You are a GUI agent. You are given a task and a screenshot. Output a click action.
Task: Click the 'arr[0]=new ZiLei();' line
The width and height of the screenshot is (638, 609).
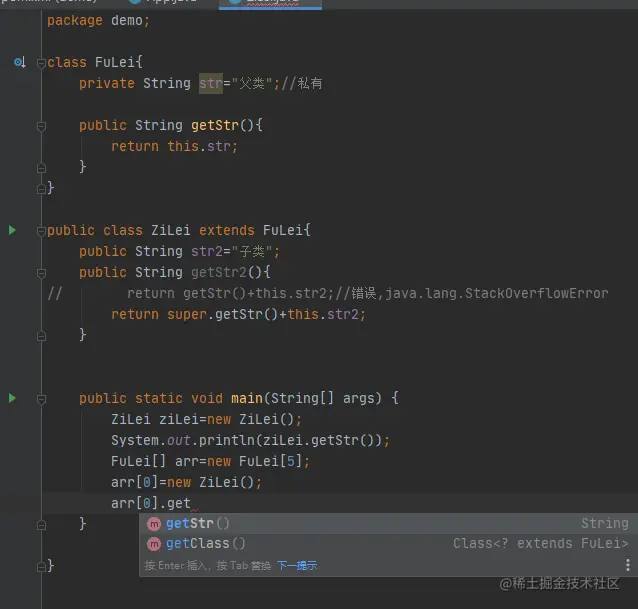(186, 482)
